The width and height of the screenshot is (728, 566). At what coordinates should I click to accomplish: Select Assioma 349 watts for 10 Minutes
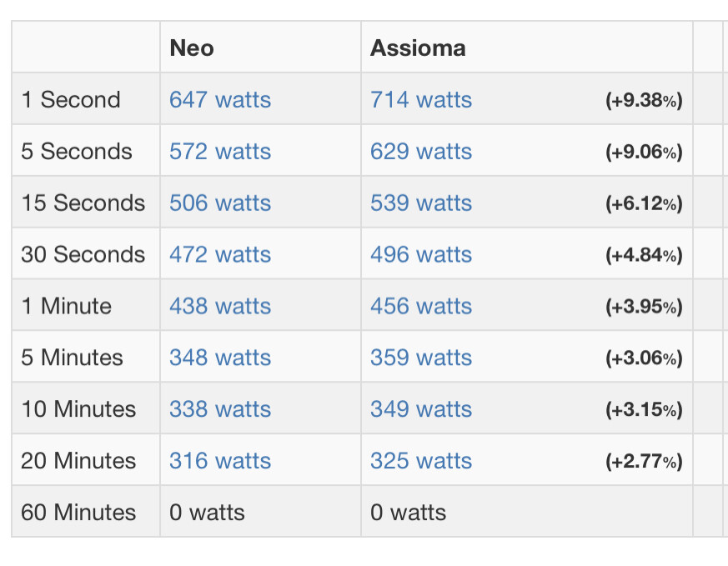421,408
